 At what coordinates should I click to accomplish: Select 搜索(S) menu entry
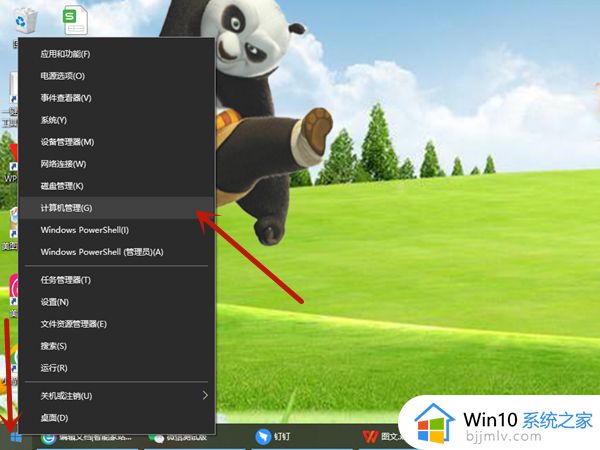(117, 346)
